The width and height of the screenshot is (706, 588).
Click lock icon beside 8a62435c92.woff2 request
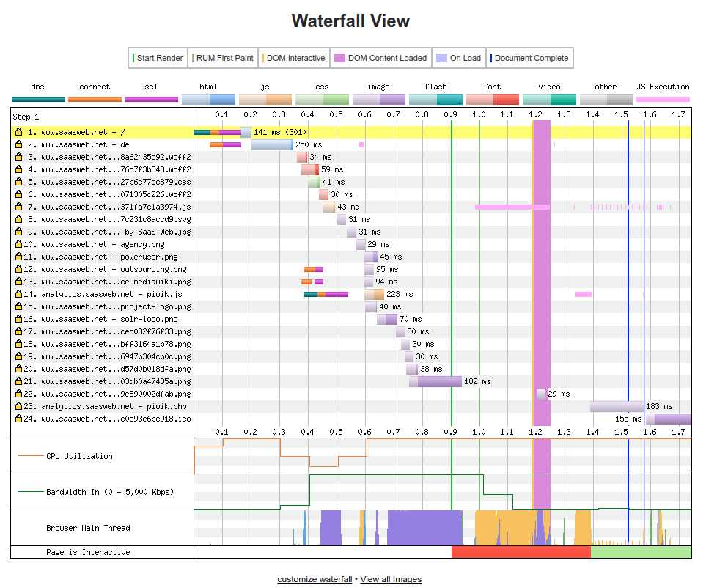point(18,157)
